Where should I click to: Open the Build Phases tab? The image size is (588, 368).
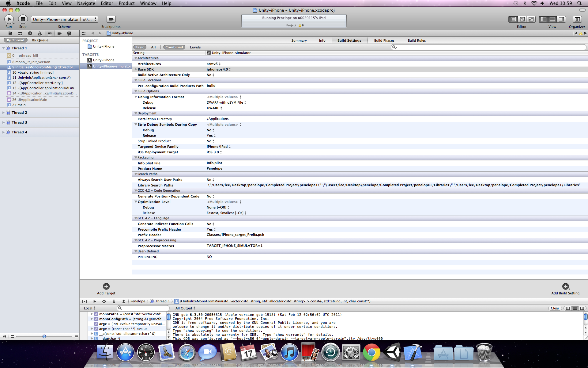(x=384, y=40)
